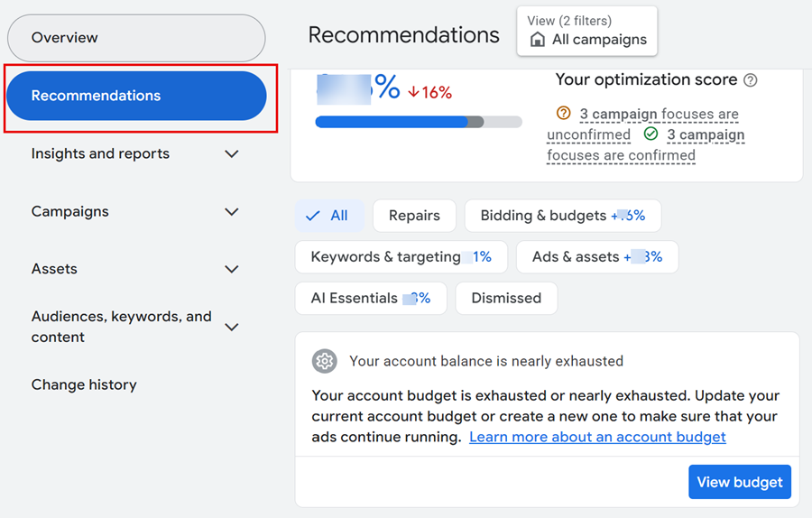Click the orange question mark unconfirmed icon

(x=564, y=114)
